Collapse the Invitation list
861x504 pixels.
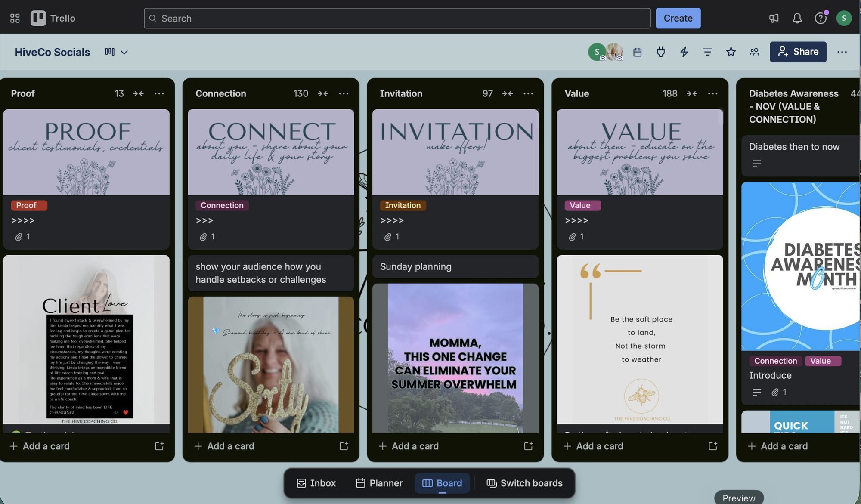coord(507,93)
